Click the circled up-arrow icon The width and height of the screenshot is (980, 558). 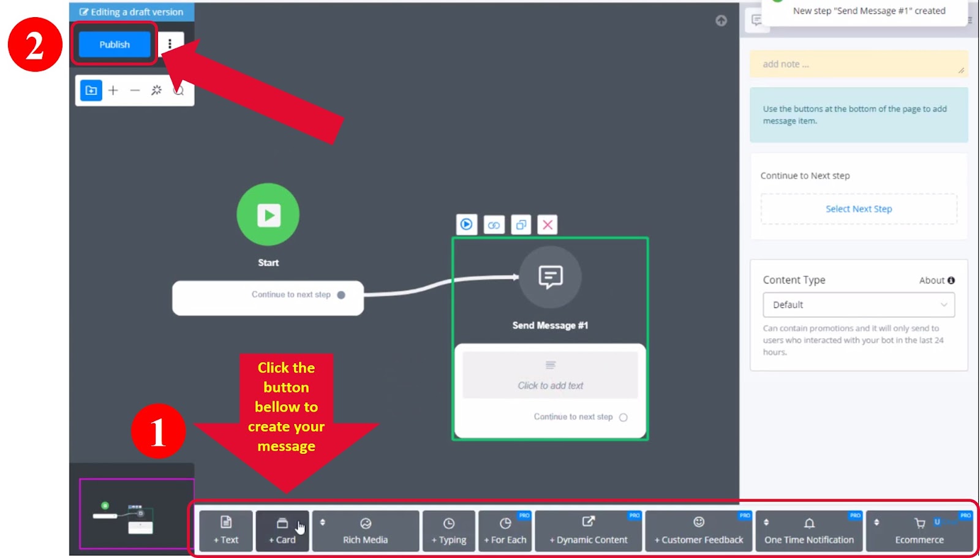(722, 21)
